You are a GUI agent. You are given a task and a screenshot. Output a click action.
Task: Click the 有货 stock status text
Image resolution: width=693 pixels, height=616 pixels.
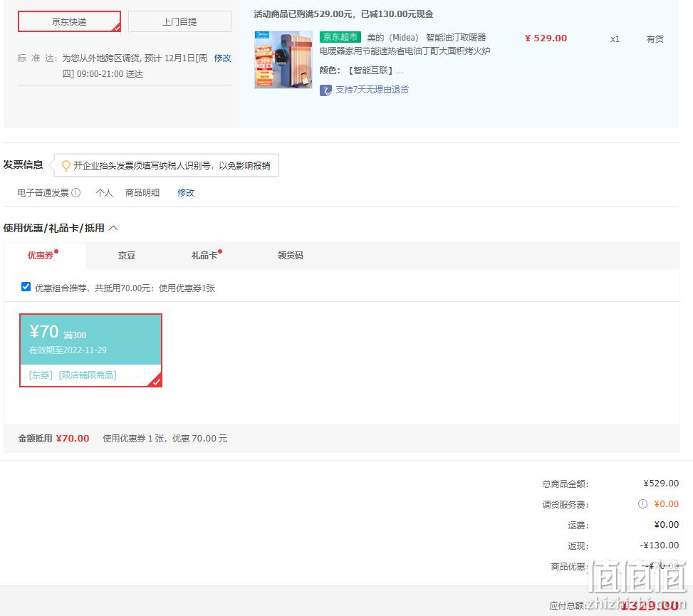point(655,39)
